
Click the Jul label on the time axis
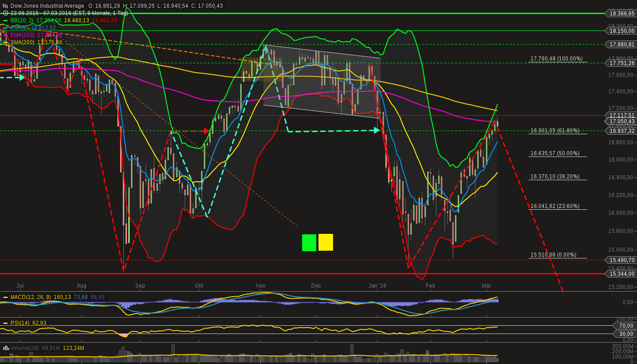pos(20,286)
